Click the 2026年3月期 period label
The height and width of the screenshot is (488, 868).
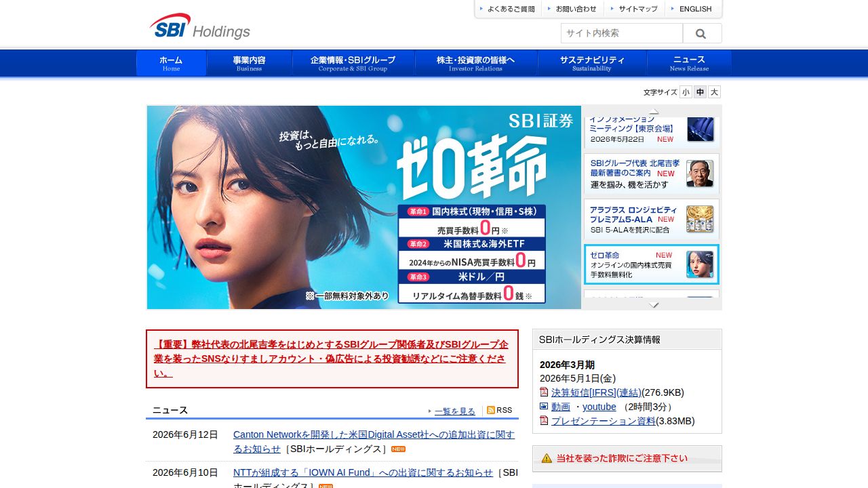pos(567,365)
